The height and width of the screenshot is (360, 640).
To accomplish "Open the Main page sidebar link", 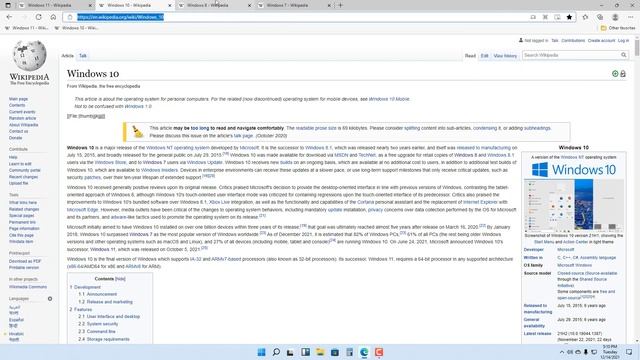I will point(18,99).
